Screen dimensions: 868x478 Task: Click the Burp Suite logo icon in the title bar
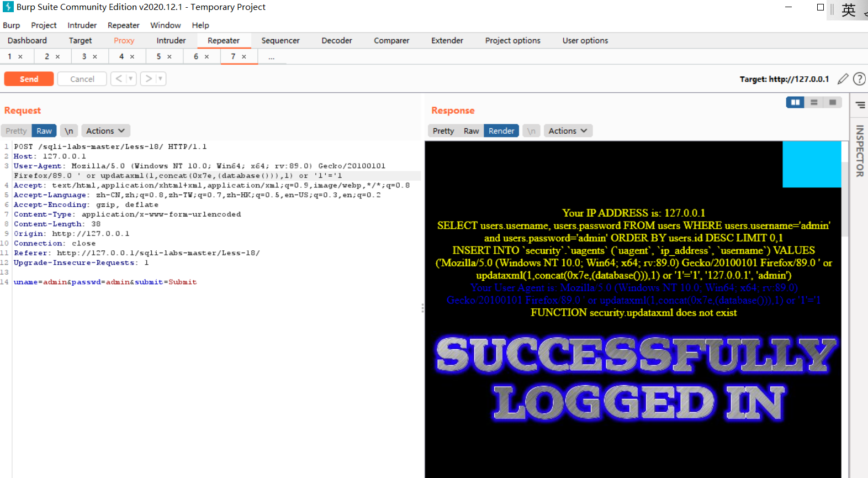pos(8,7)
